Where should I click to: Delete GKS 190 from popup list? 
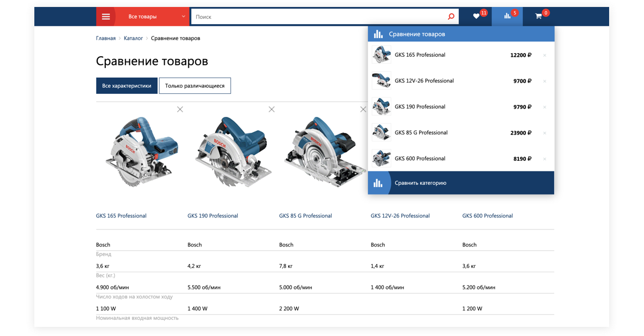544,107
